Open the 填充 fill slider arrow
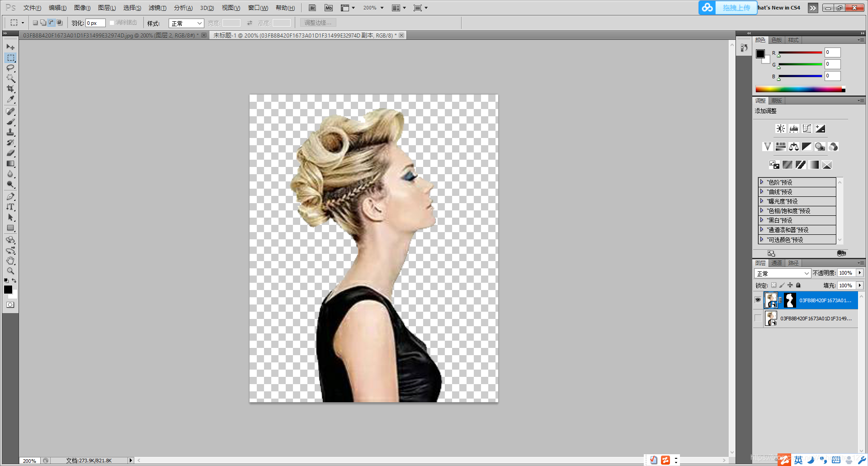Image resolution: width=868 pixels, height=466 pixels. tap(859, 285)
